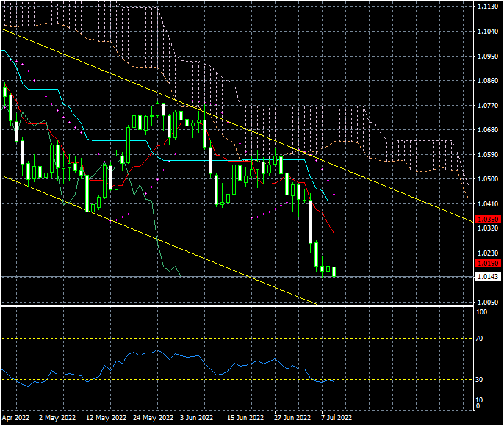The height and width of the screenshot is (426, 504).
Task: Click the Apr 2022 date label
Action: (x=15, y=418)
